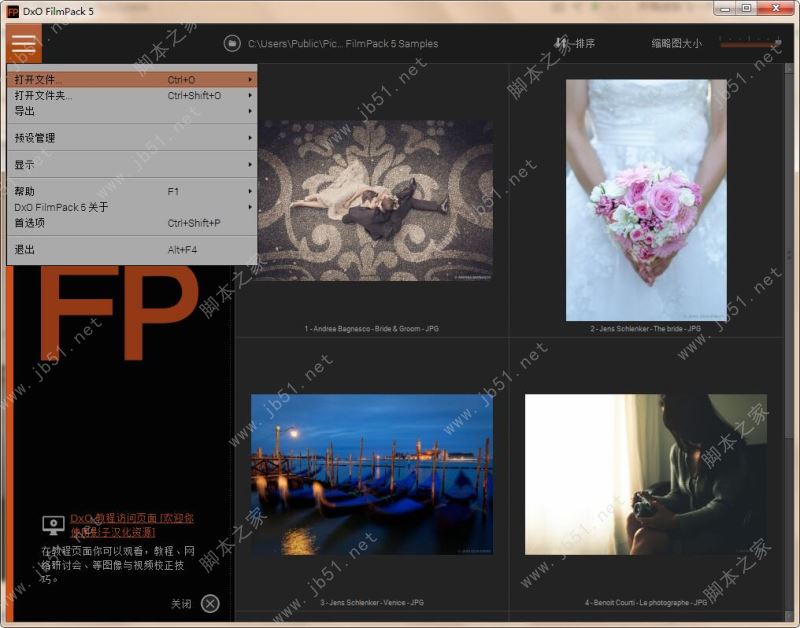The height and width of the screenshot is (628, 800).
Task: Open folder browse icon beside the path
Action: 232,43
